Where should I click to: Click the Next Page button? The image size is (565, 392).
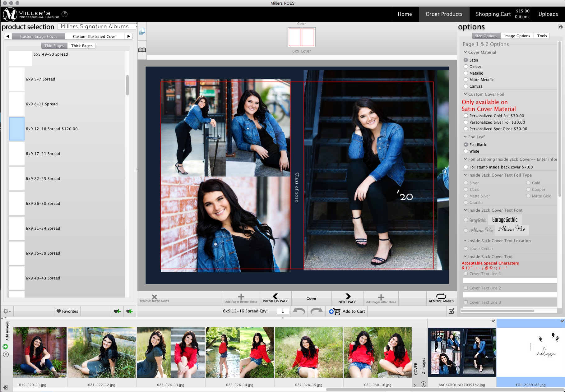pyautogui.click(x=347, y=298)
